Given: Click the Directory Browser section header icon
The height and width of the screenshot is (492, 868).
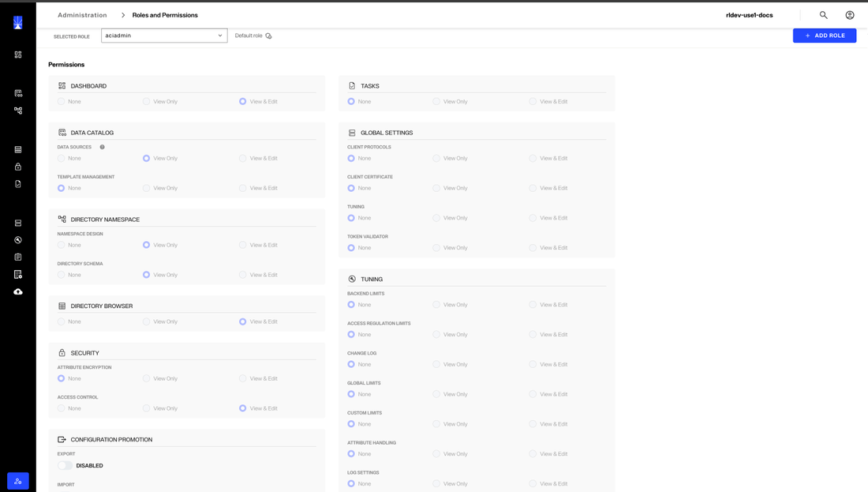Looking at the screenshot, I should click(62, 306).
